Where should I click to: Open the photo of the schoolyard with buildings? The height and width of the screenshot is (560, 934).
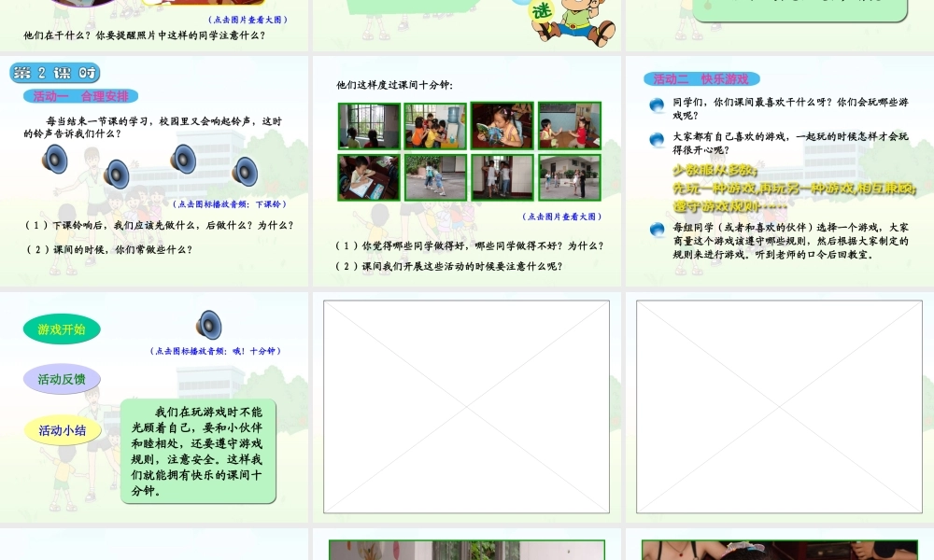tap(570, 178)
